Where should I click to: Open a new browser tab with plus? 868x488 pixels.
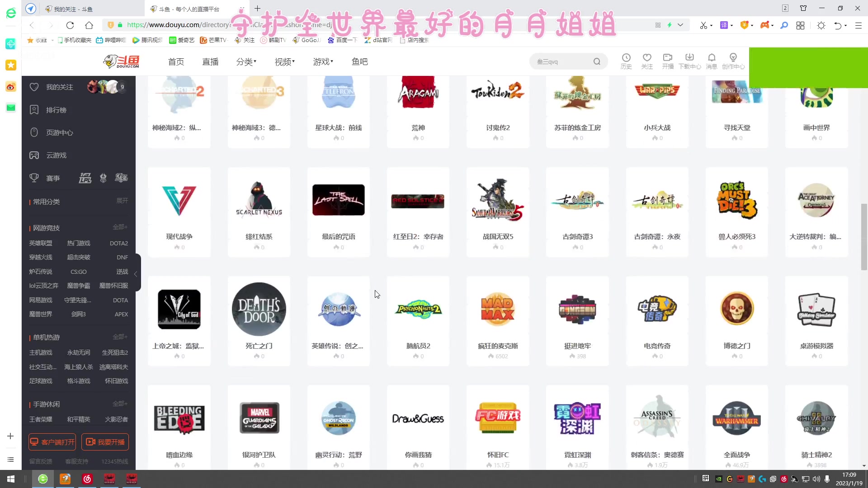click(x=257, y=9)
